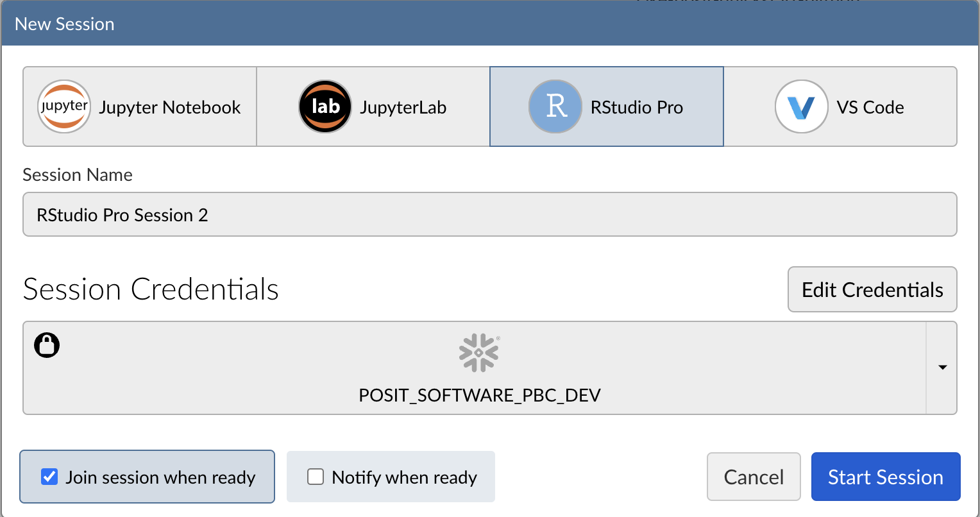Click the Start Session button
This screenshot has width=980, height=517.
click(885, 477)
